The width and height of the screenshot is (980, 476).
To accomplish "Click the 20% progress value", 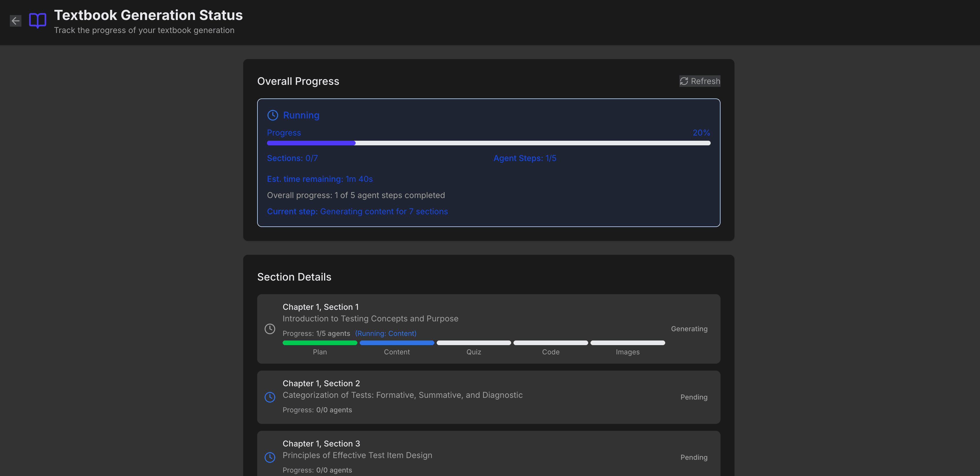I will pyautogui.click(x=701, y=132).
